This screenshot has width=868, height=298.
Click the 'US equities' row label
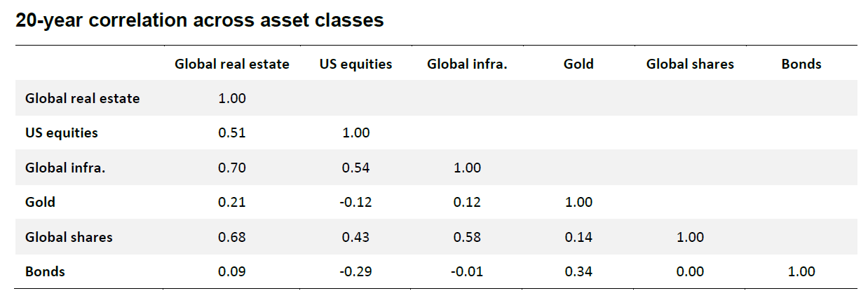click(x=62, y=133)
